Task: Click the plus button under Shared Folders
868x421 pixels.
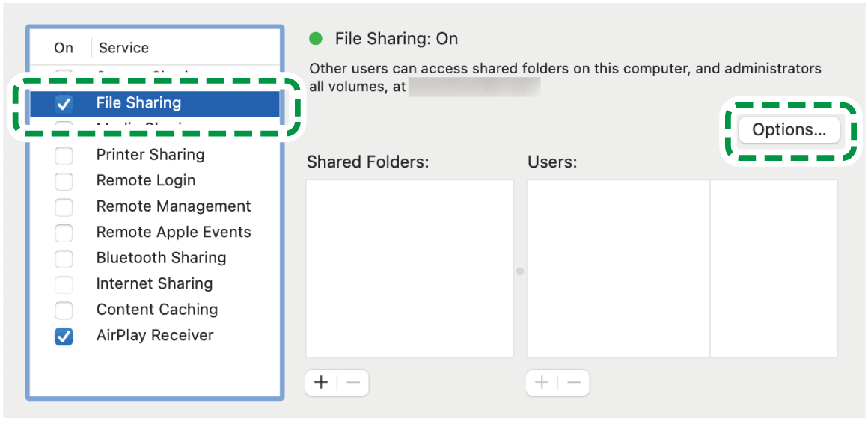Action: point(321,383)
